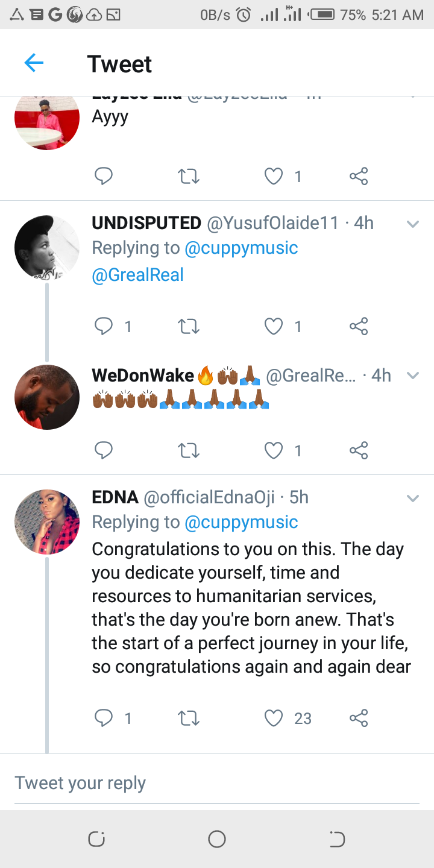This screenshot has width=434, height=868.
Task: Retweet the "Ayyy" tweet
Action: (189, 176)
